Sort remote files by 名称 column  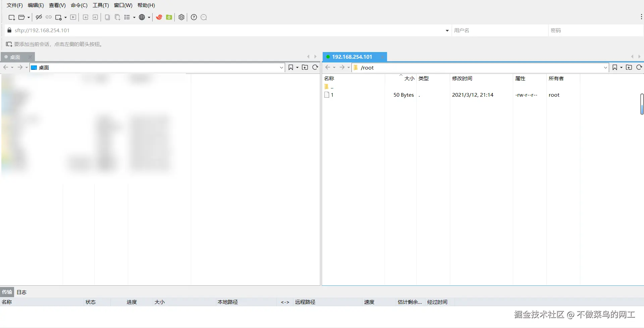coord(353,79)
